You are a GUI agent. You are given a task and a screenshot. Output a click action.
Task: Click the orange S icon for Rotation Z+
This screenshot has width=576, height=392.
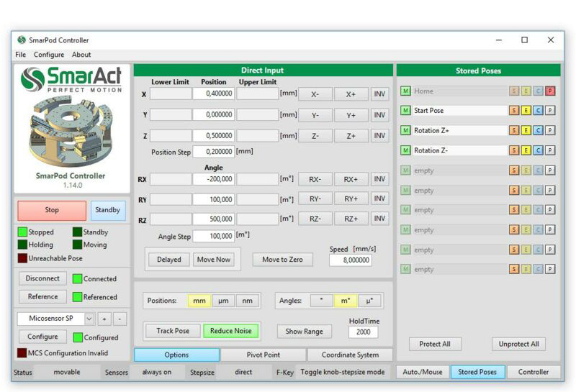coord(514,130)
